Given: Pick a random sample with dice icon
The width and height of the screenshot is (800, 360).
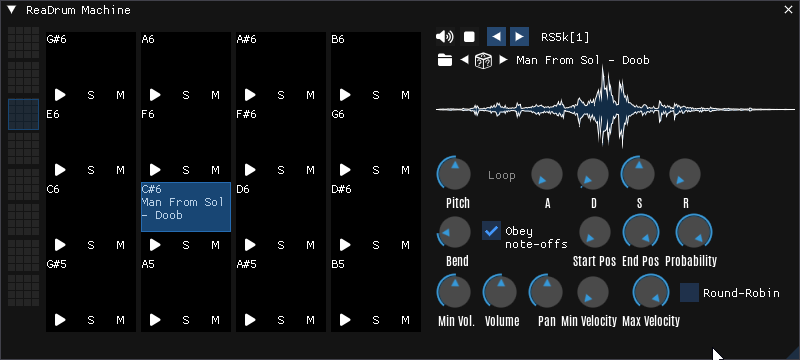Looking at the screenshot, I should pyautogui.click(x=483, y=60).
